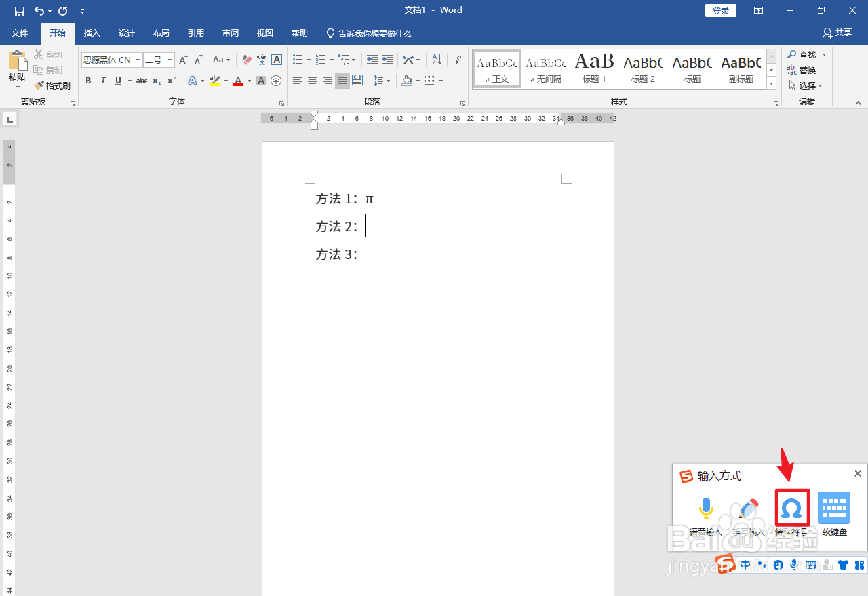Image resolution: width=868 pixels, height=596 pixels.
Task: Expand the bullet list dropdown arrow
Action: (309, 60)
